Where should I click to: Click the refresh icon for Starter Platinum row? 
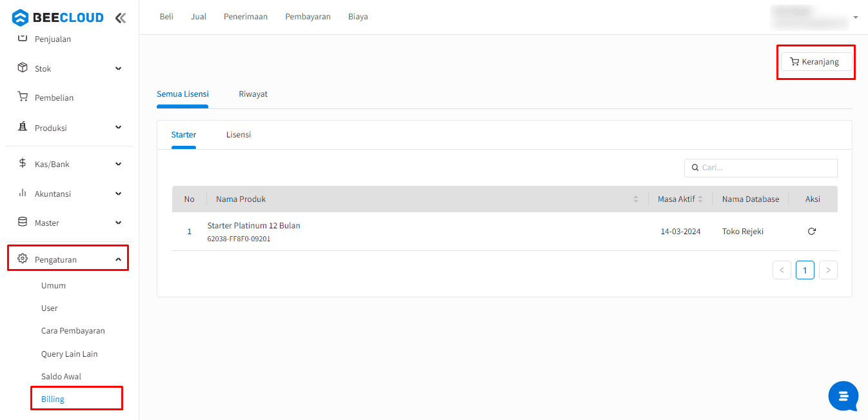pyautogui.click(x=812, y=231)
